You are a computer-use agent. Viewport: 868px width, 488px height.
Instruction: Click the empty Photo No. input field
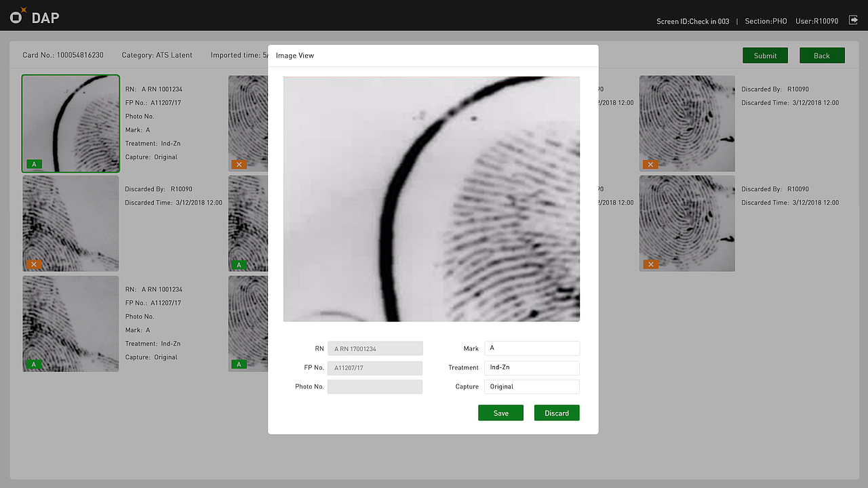(x=375, y=386)
